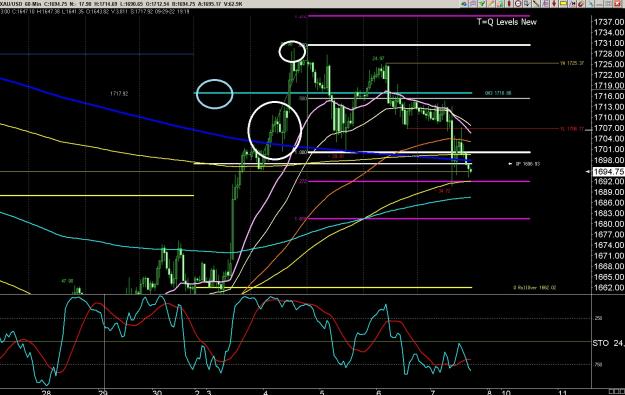Viewport: 625px width, 395px height.
Task: Select the magenta horizontal line near 1692
Action: (419, 181)
